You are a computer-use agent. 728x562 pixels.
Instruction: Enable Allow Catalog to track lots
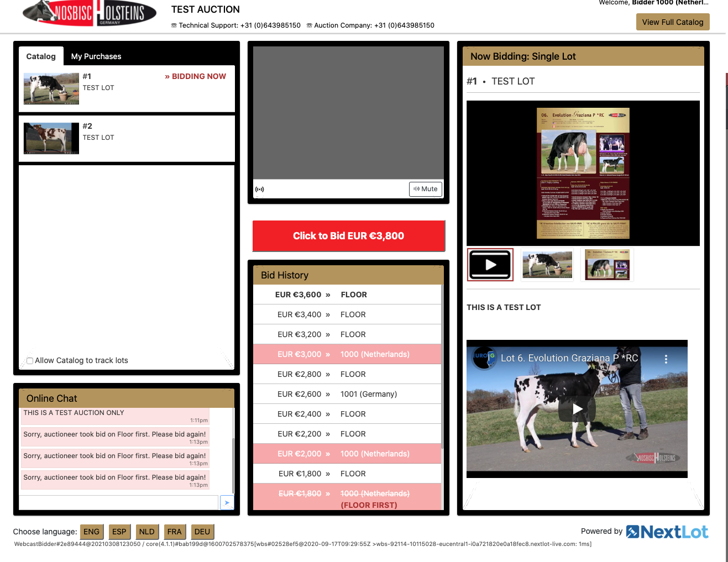(x=30, y=361)
